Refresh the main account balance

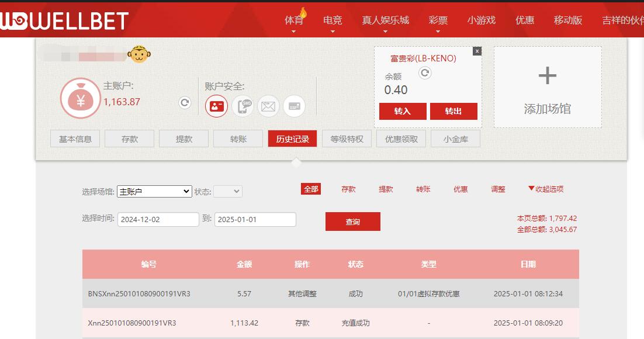(x=184, y=102)
